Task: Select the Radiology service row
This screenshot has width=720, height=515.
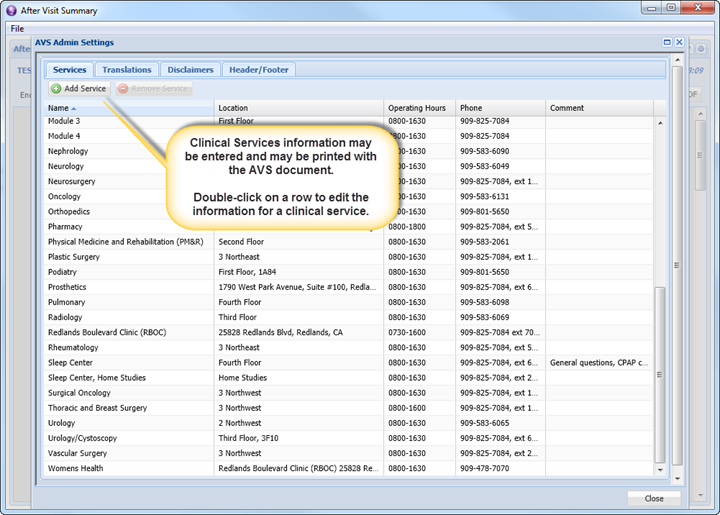Action: pyautogui.click(x=349, y=318)
